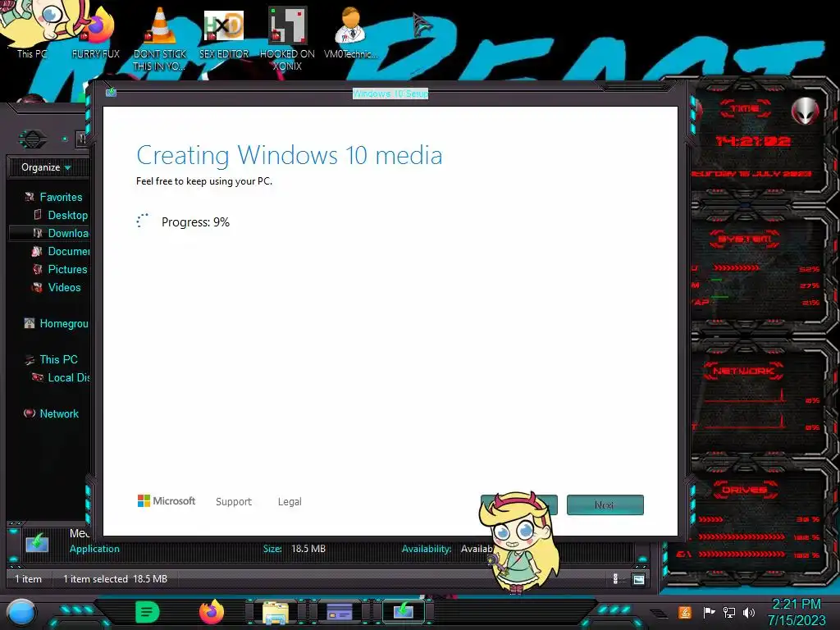This screenshot has height=630, width=840.
Task: Select This PC in the Explorer navigation tree
Action: [x=58, y=359]
